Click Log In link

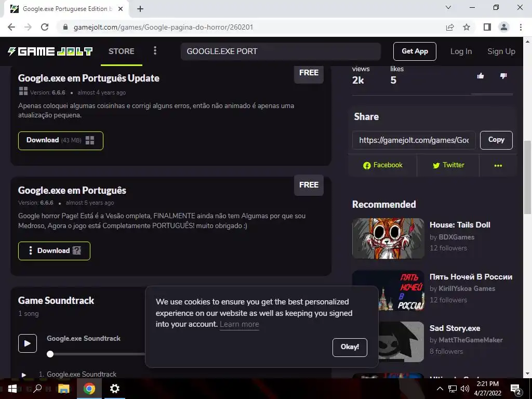[461, 51]
